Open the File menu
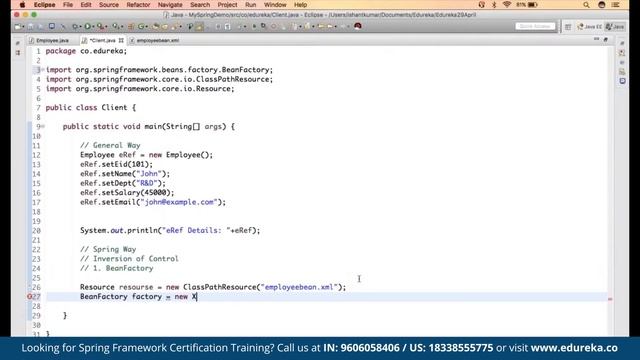Image resolution: width=640 pixels, height=360 pixels. coord(68,5)
